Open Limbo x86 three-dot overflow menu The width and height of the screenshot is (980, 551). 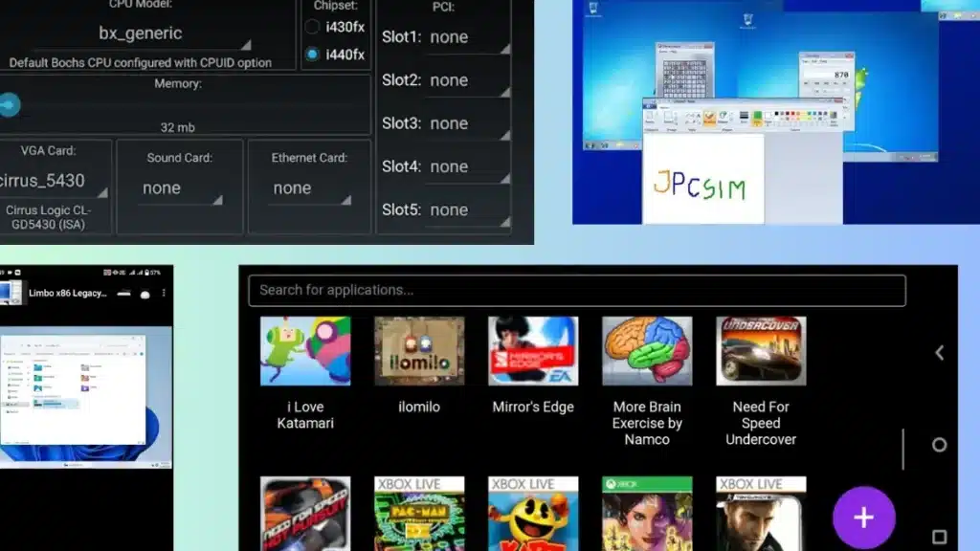164,293
